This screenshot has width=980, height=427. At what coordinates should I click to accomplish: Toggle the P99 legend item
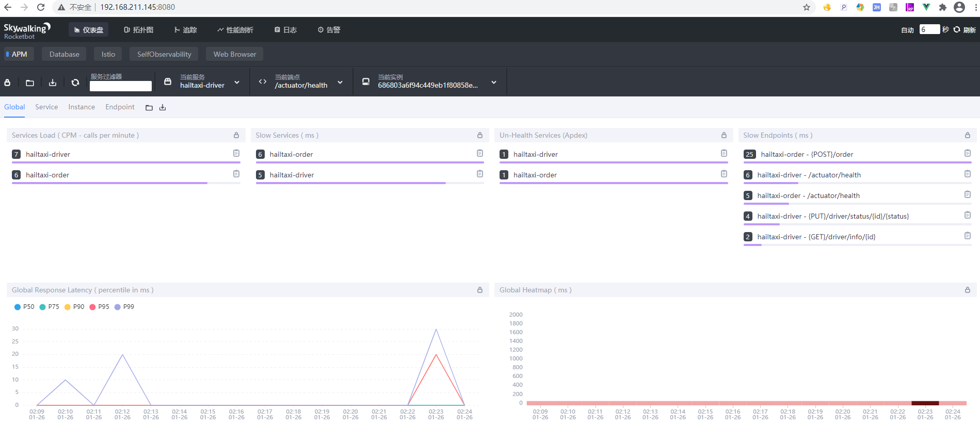124,307
